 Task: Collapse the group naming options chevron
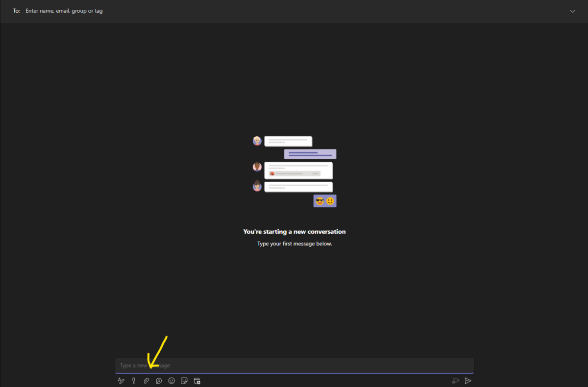pyautogui.click(x=572, y=11)
